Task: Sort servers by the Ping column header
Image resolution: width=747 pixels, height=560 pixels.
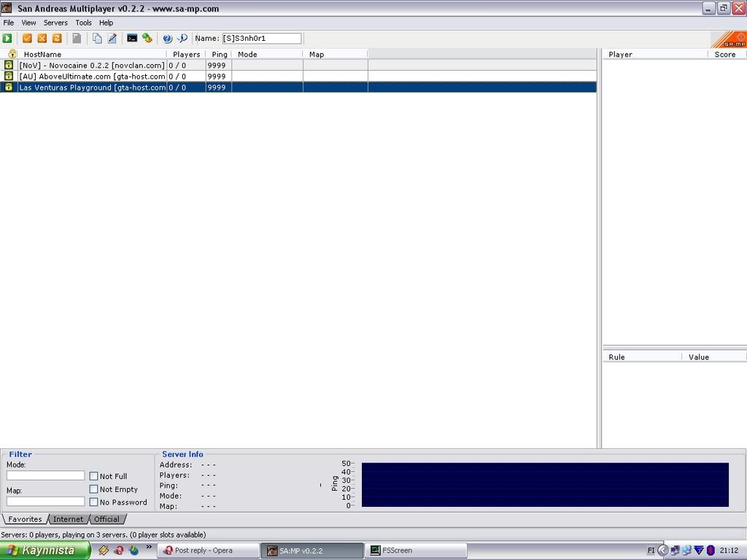Action: pyautogui.click(x=219, y=54)
